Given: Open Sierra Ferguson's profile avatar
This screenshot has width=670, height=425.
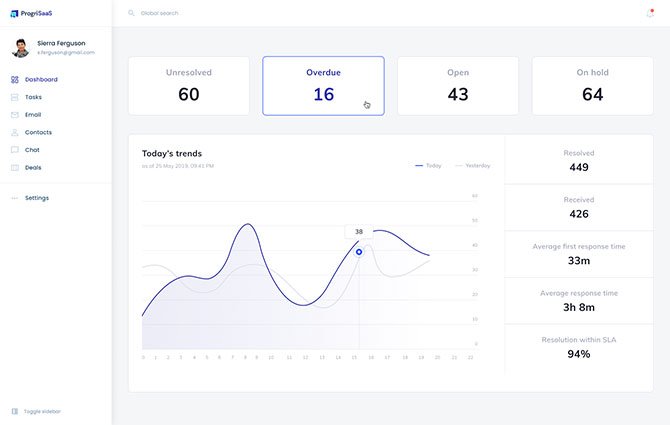Looking at the screenshot, I should pos(20,48).
